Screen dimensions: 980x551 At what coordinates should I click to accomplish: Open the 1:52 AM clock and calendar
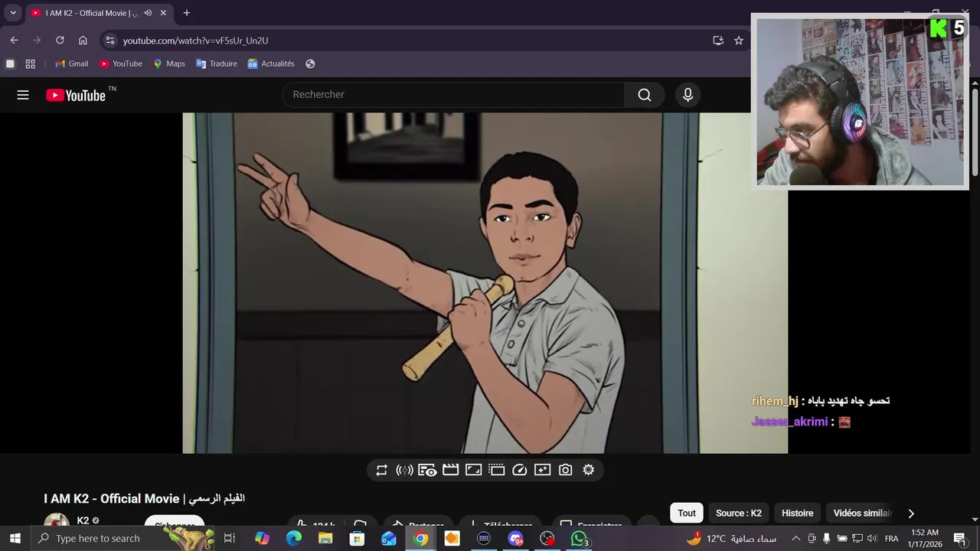[x=925, y=539]
